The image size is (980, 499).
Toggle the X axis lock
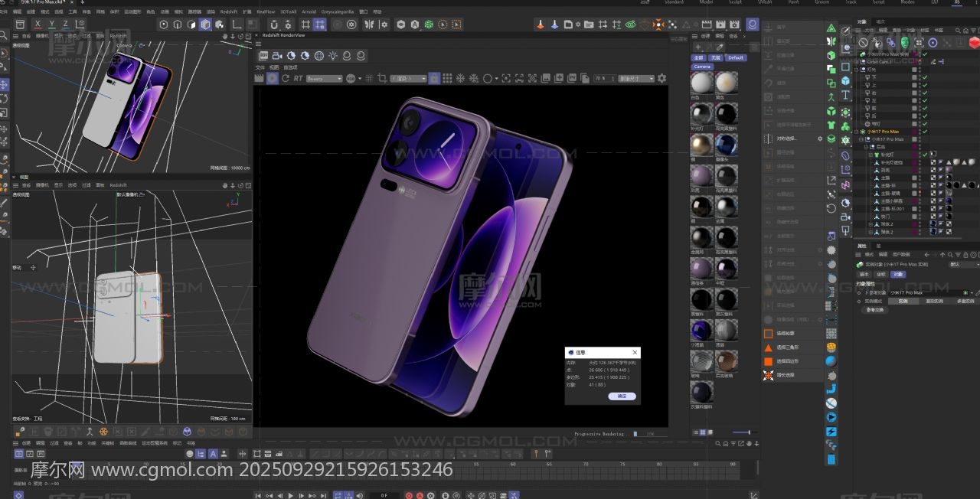(38, 24)
